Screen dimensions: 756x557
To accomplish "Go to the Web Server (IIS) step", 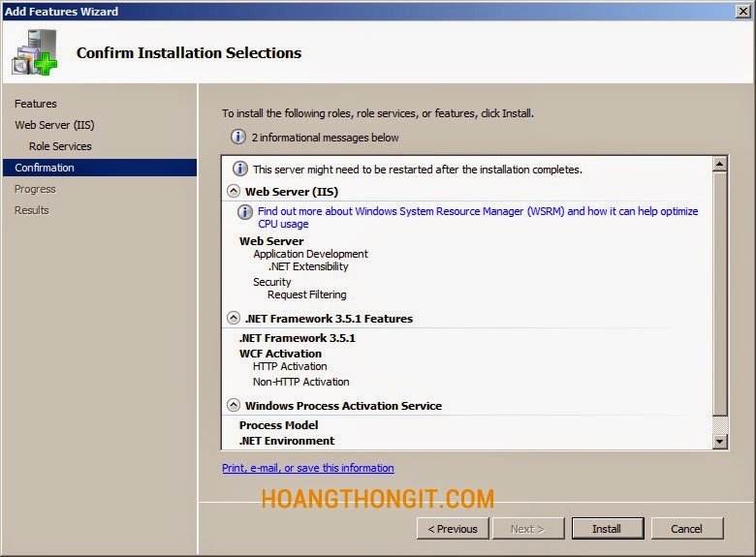I will tap(54, 125).
